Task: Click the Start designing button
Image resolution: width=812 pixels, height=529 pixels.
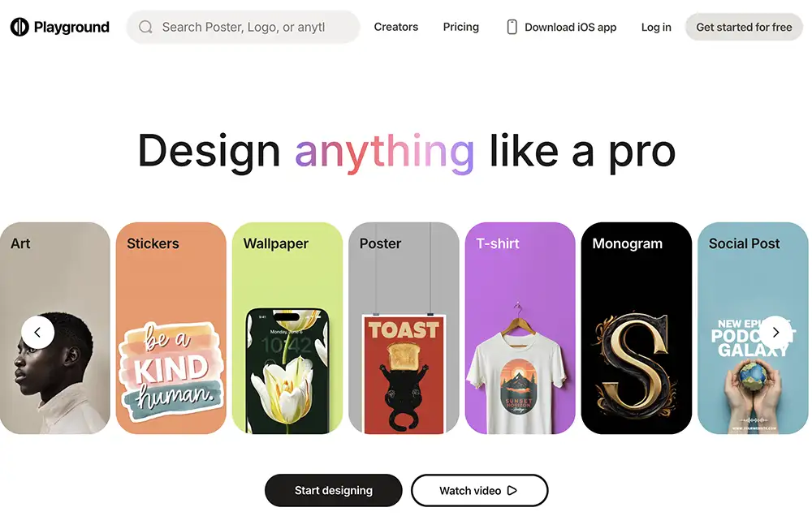Action: click(334, 490)
